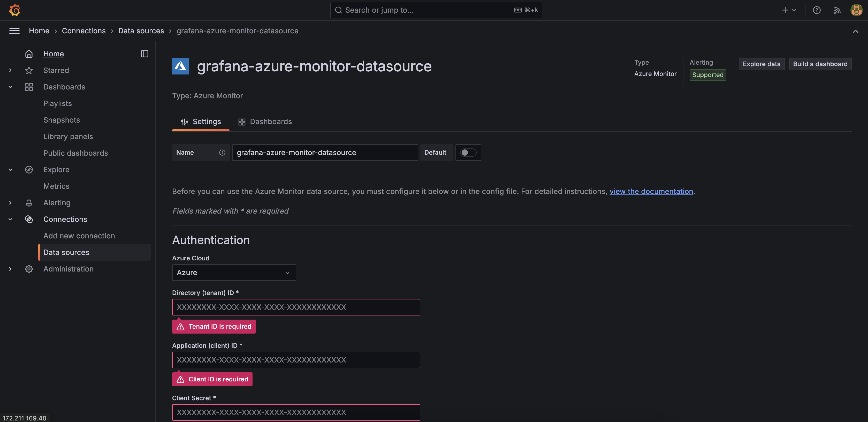
Task: Click the Build a dashboard button
Action: click(x=820, y=64)
